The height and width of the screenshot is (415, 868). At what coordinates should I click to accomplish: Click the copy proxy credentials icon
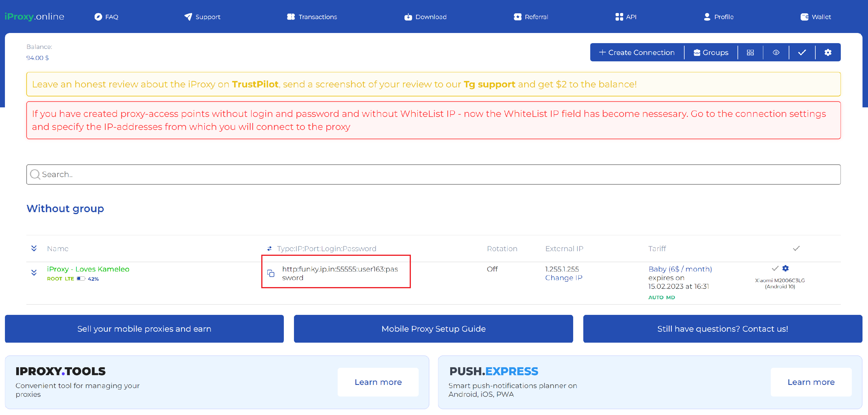pos(271,273)
